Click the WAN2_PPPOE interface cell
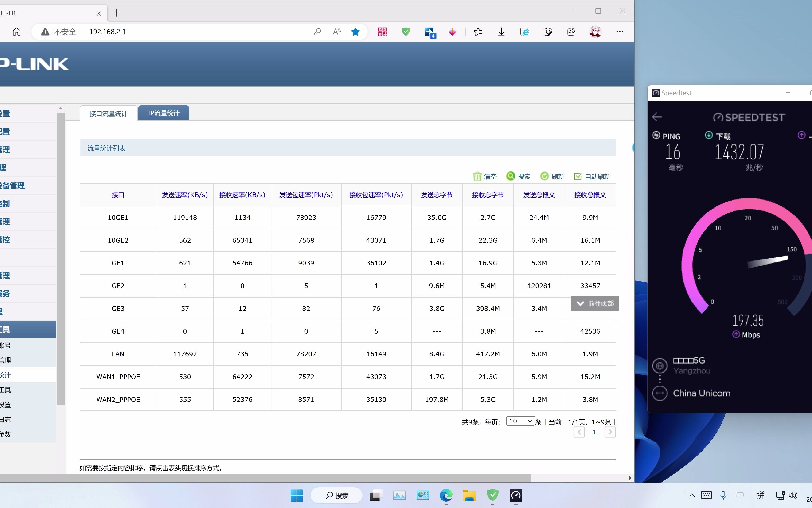This screenshot has width=812, height=508. coord(118,400)
